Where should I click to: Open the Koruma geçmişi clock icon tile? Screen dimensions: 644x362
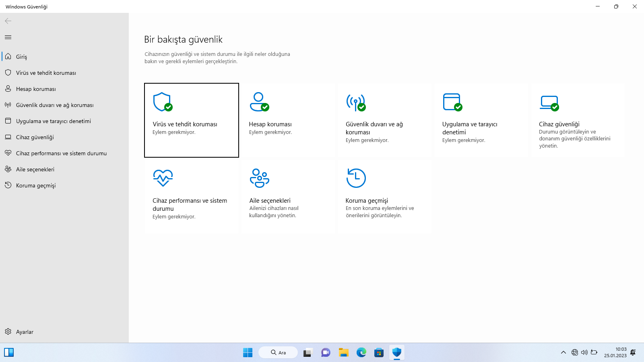coord(356,178)
